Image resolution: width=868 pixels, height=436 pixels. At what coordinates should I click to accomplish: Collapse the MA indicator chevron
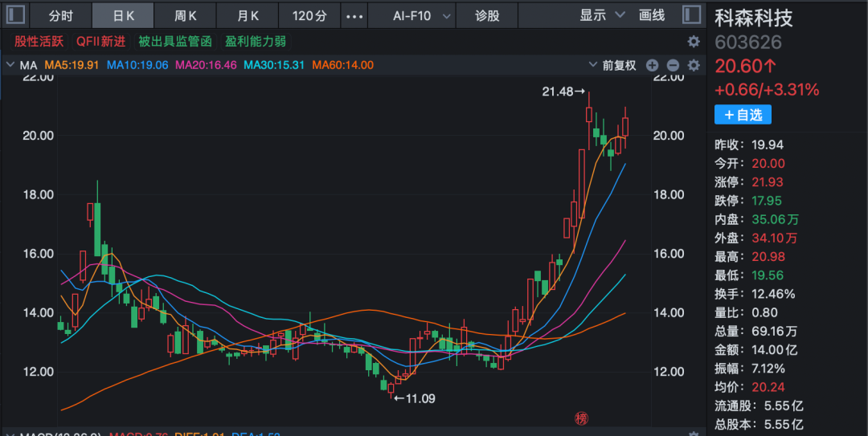(10, 65)
